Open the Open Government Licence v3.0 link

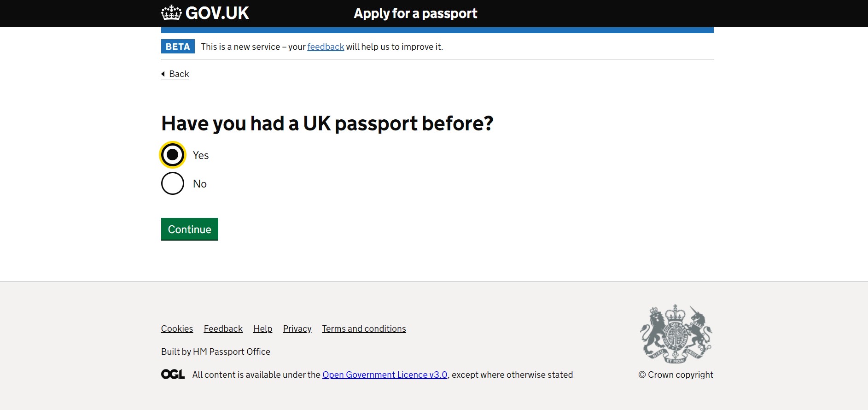(x=384, y=375)
